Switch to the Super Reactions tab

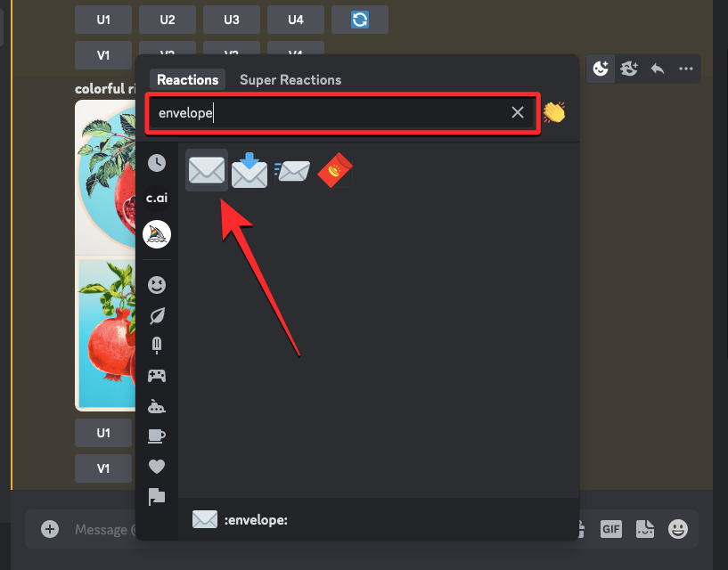290,80
